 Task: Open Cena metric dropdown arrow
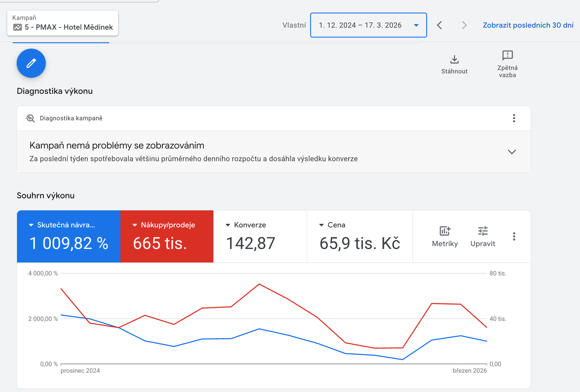[x=321, y=225]
